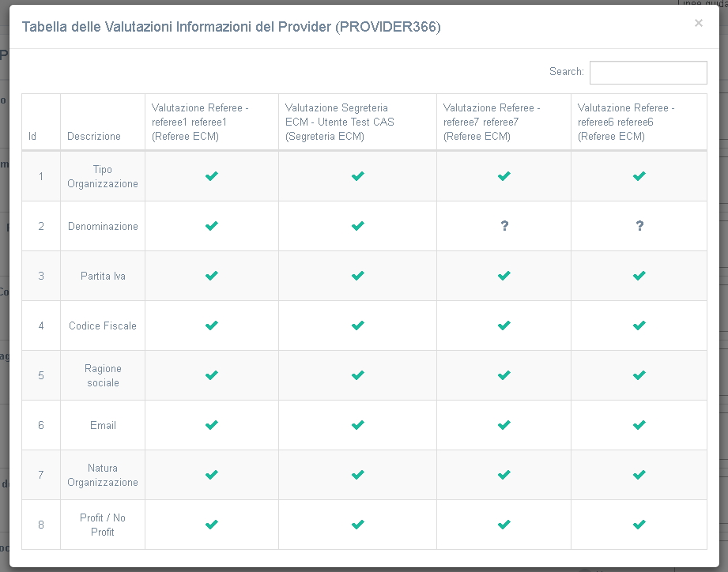Click referee7 question mark for Denominazione
The width and height of the screenshot is (728, 572).
pos(504,226)
